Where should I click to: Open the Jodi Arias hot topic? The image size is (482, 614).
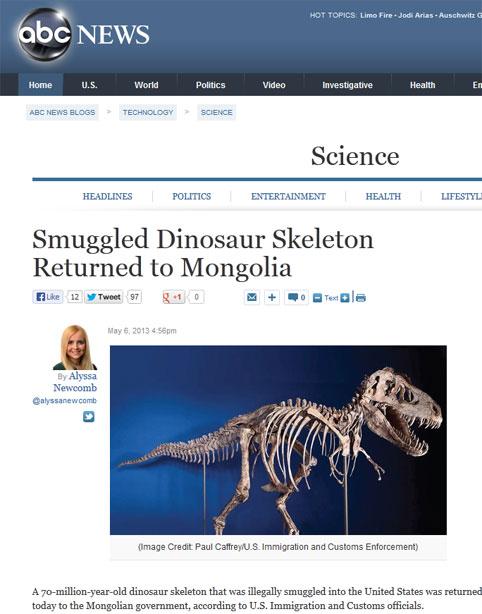click(x=415, y=15)
